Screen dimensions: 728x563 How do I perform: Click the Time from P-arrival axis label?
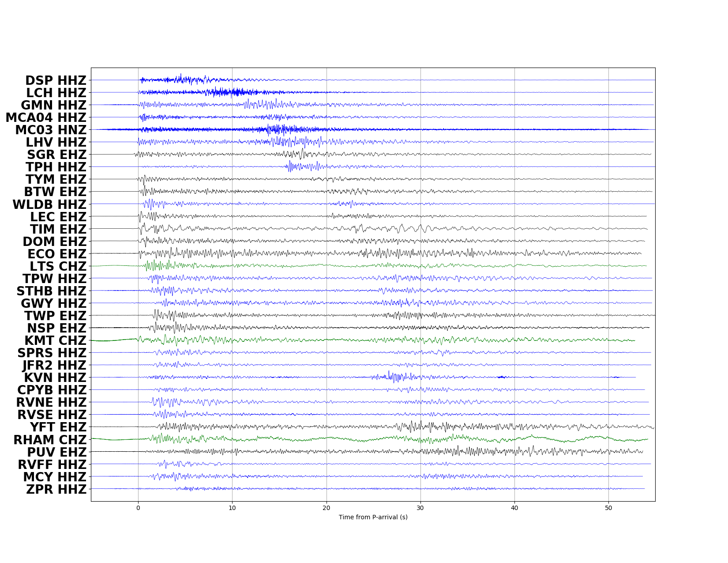click(373, 518)
